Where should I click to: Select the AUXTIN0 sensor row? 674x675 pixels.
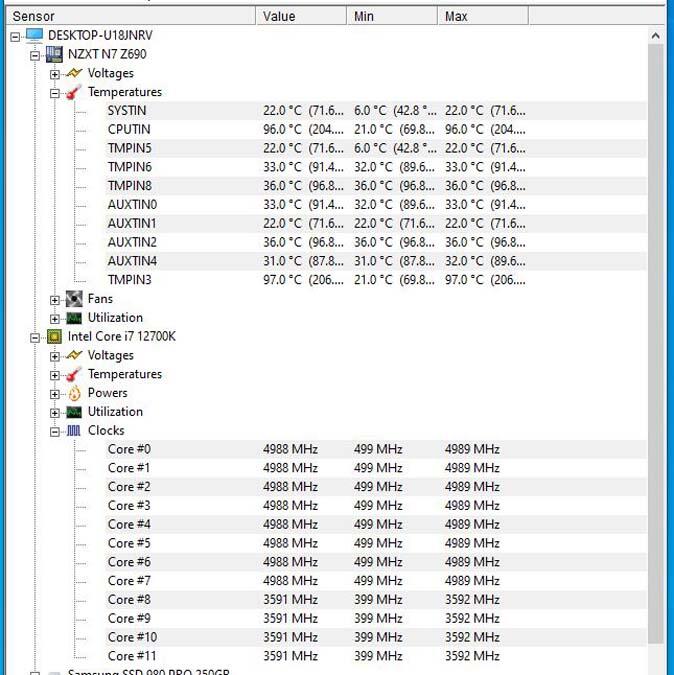(376, 205)
